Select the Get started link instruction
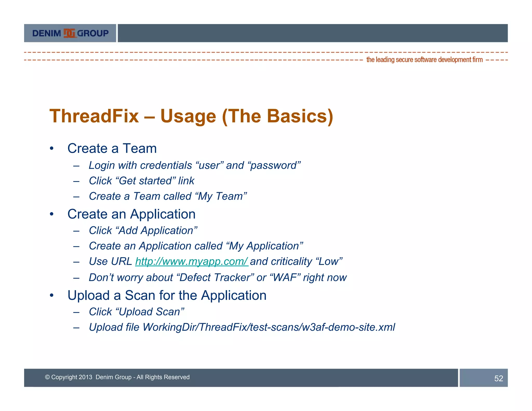532x411 pixels. [x=142, y=181]
